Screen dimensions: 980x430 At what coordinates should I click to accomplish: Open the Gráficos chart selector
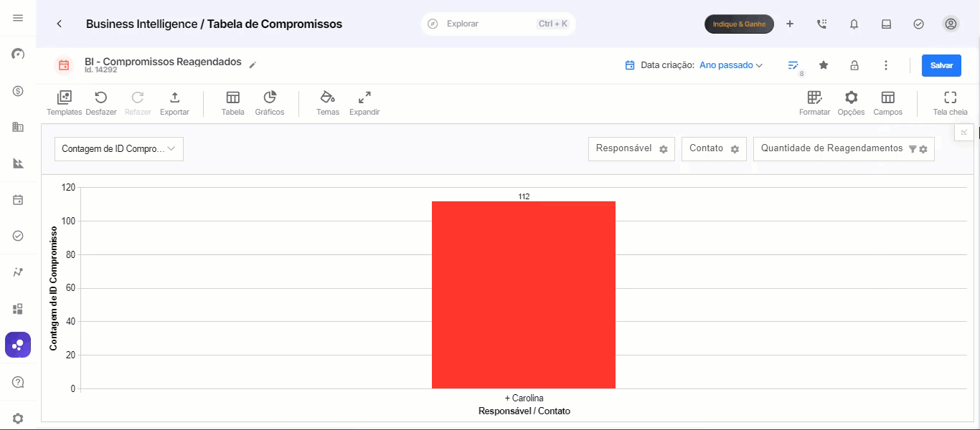point(270,97)
